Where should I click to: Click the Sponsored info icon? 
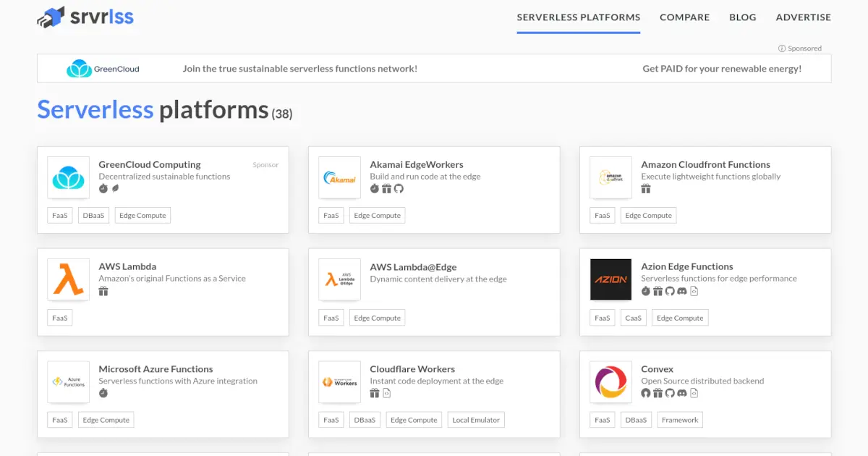pos(782,48)
